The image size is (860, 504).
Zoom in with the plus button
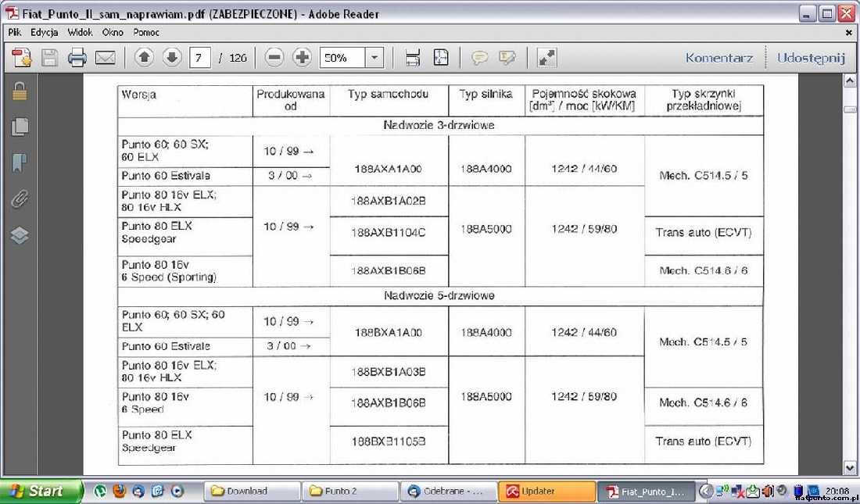303,57
